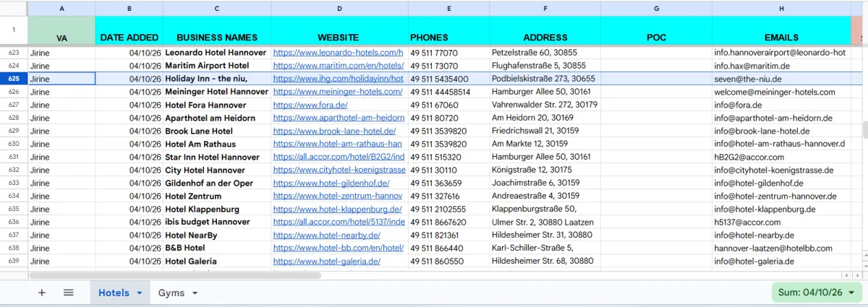Select address Ulmer Str. 2, 30880 Laatzen

coord(545,222)
